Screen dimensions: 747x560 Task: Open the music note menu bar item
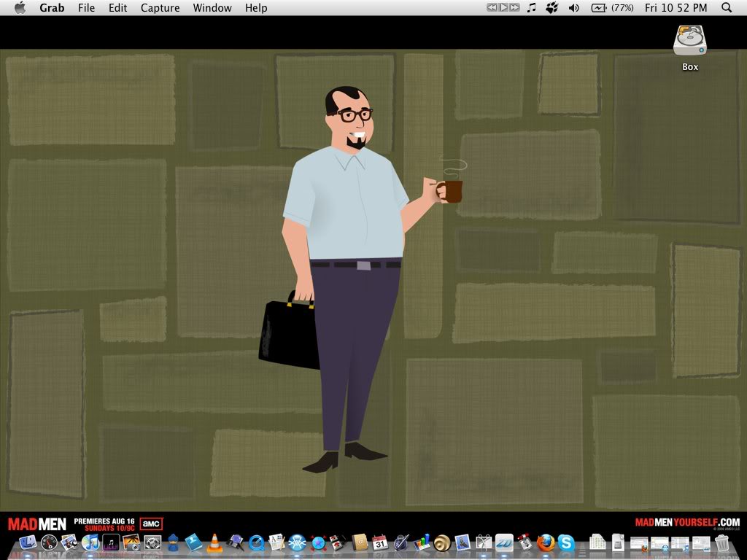pos(532,7)
